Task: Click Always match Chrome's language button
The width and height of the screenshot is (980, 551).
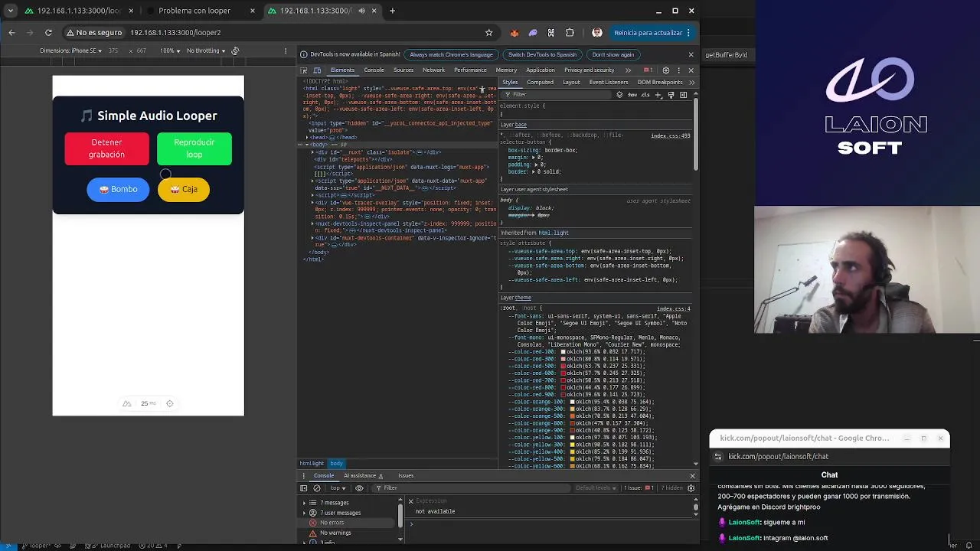Action: (451, 54)
